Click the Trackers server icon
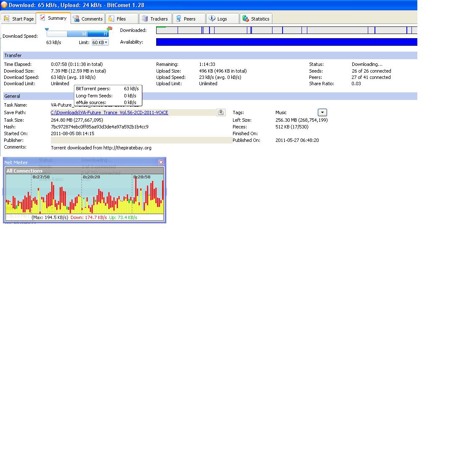Screen dimensions: 461x476 [145, 18]
